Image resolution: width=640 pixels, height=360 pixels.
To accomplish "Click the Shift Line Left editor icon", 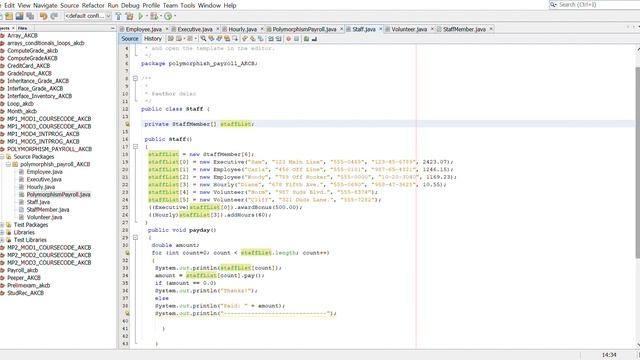I will [270, 39].
